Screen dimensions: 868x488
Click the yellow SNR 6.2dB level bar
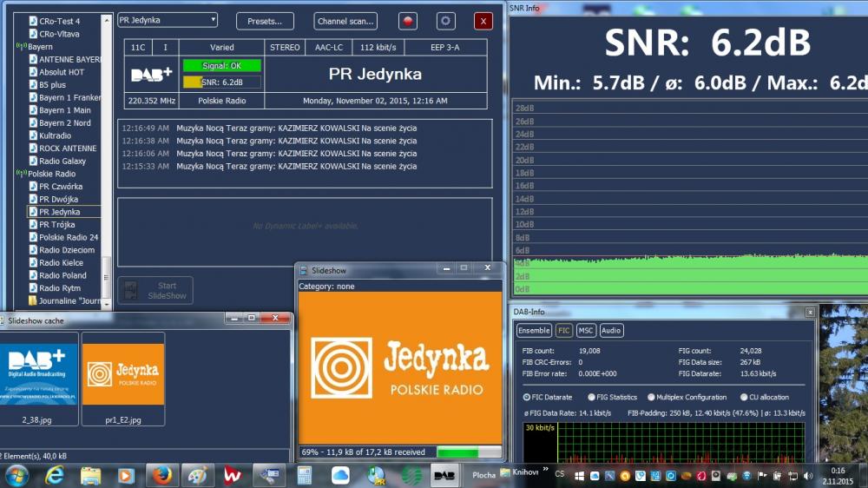221,82
